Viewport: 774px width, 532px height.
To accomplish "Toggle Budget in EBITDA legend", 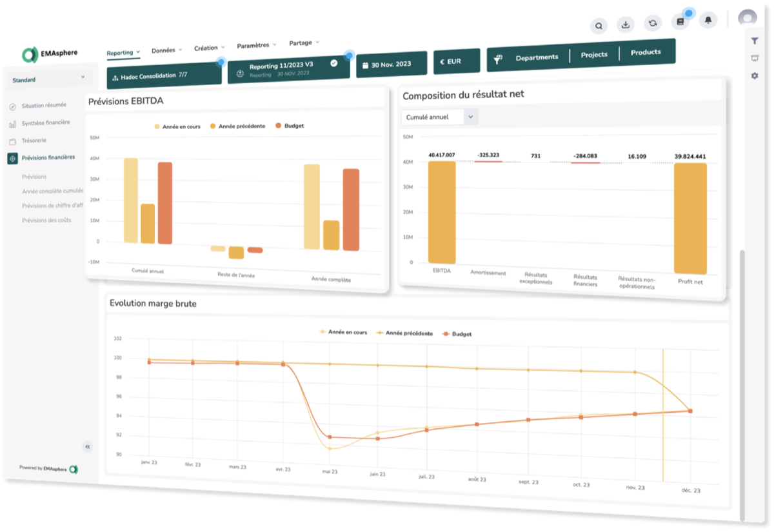I will click(x=290, y=126).
